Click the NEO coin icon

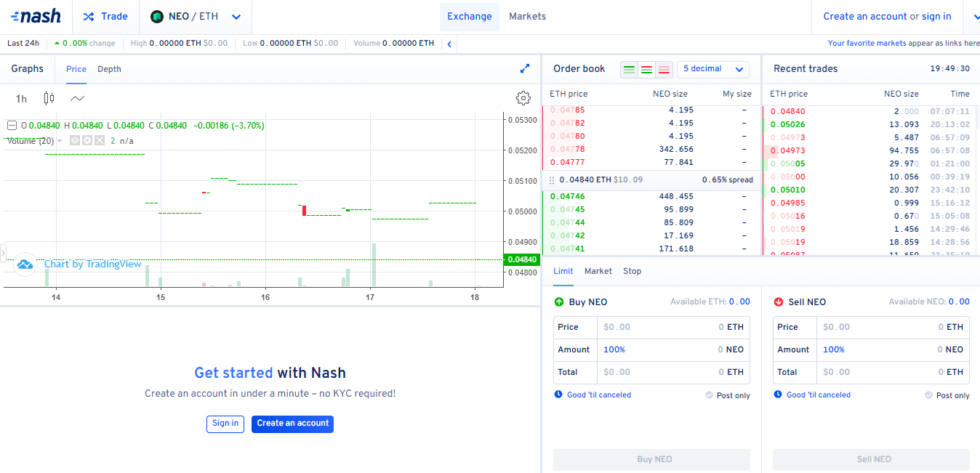157,17
